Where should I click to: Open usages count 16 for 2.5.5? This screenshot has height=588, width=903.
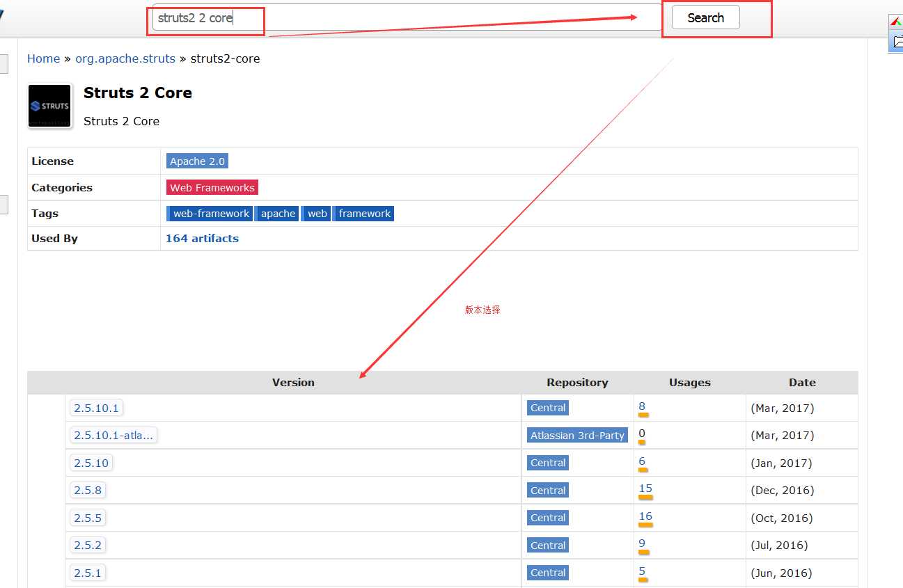click(x=645, y=516)
